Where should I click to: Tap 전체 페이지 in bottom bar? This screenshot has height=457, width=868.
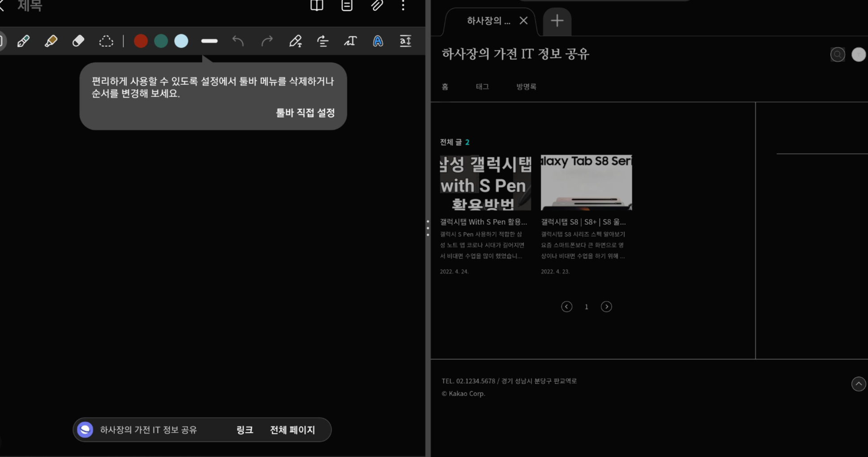[293, 430]
